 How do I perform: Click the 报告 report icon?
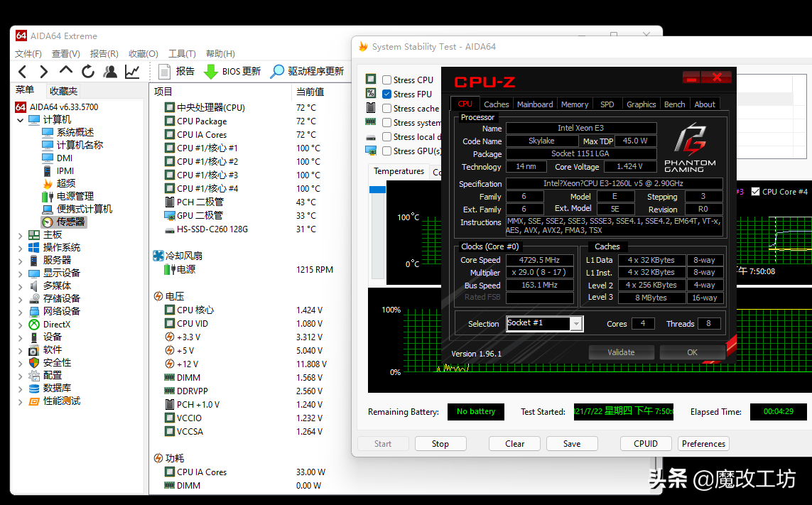[x=165, y=72]
